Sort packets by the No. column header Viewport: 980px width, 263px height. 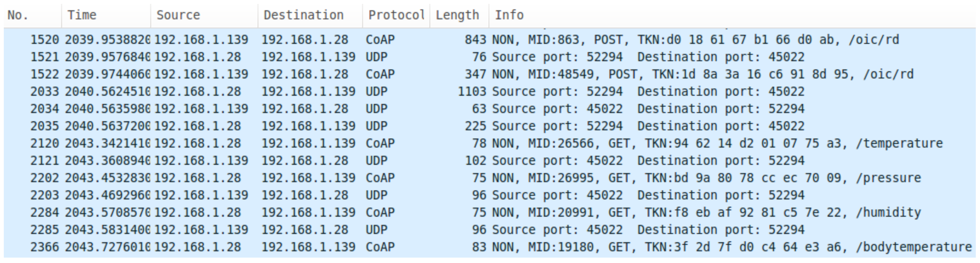[x=18, y=15]
